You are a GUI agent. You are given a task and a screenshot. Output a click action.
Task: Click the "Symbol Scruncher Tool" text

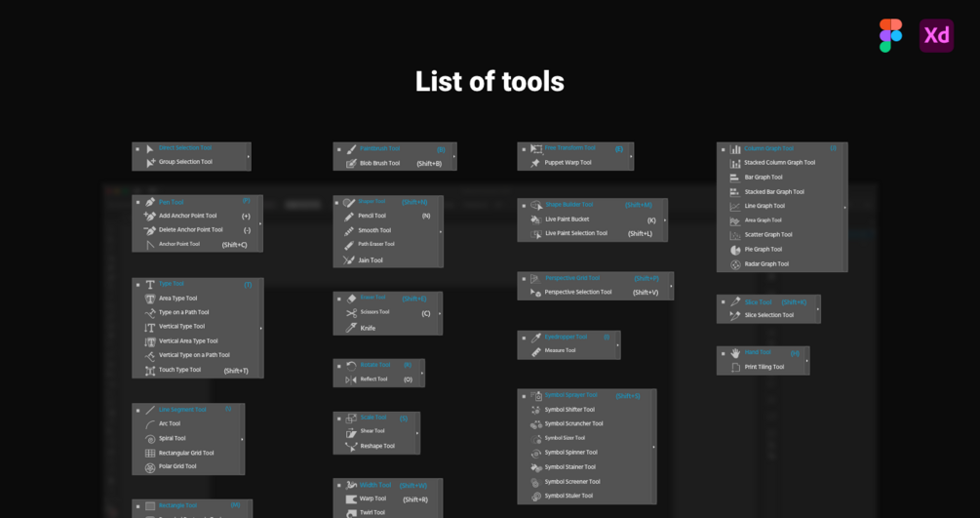pyautogui.click(x=573, y=424)
